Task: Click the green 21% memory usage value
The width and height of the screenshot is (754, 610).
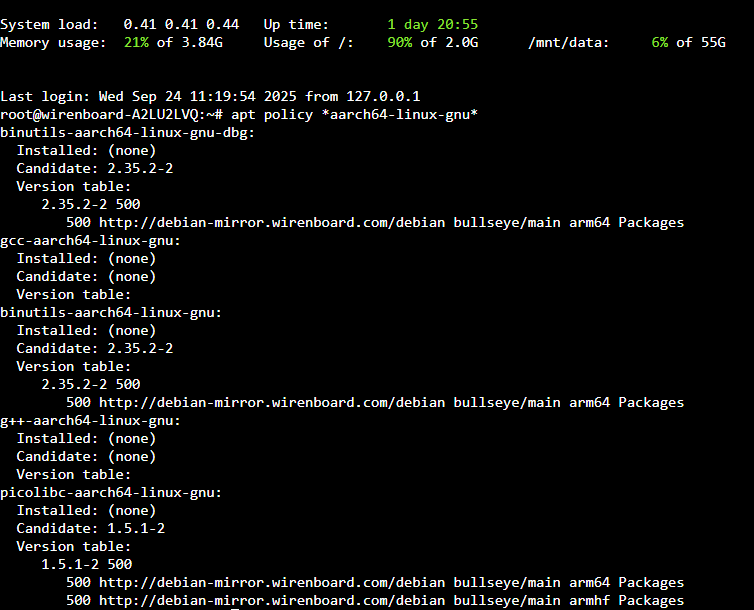Action: (136, 43)
